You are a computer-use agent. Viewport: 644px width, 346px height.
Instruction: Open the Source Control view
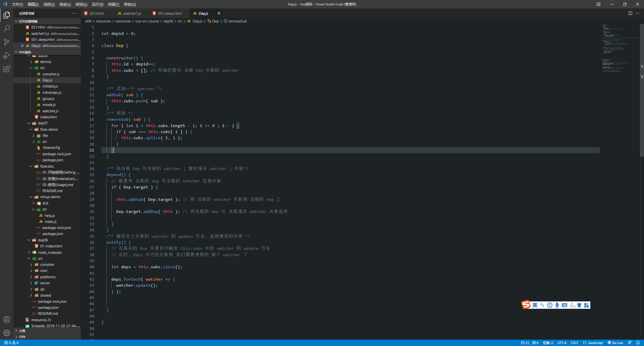pyautogui.click(x=7, y=42)
